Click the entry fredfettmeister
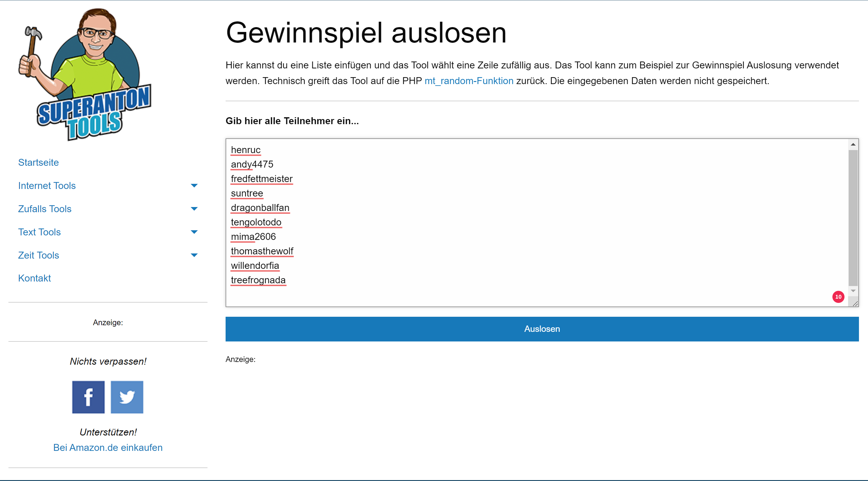This screenshot has height=481, width=868. click(x=262, y=179)
